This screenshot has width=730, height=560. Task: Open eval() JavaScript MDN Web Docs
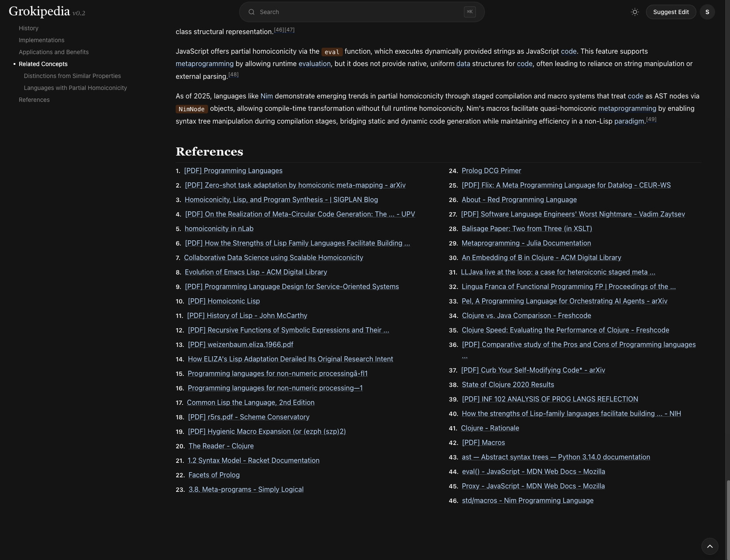point(533,471)
